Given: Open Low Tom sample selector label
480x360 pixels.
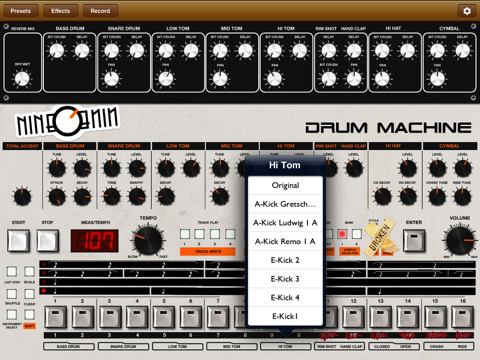Looking at the screenshot, I should click(177, 346).
